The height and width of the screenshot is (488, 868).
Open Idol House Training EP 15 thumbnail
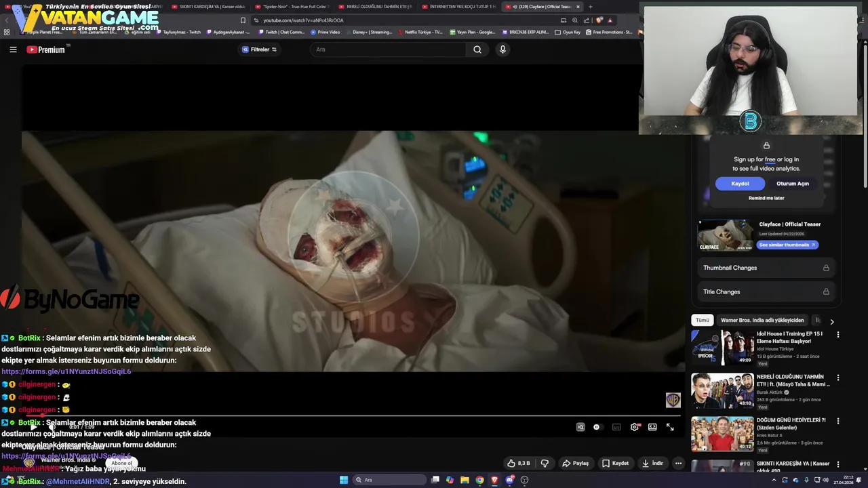(722, 348)
